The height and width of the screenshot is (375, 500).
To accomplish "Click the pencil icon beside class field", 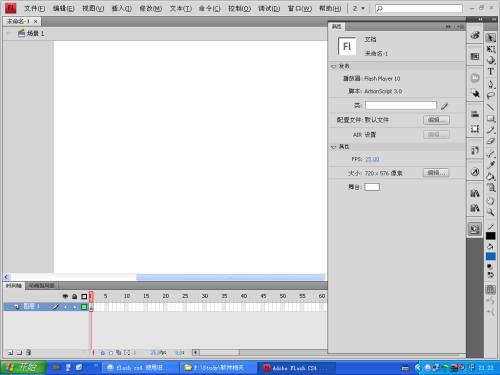I will point(444,106).
